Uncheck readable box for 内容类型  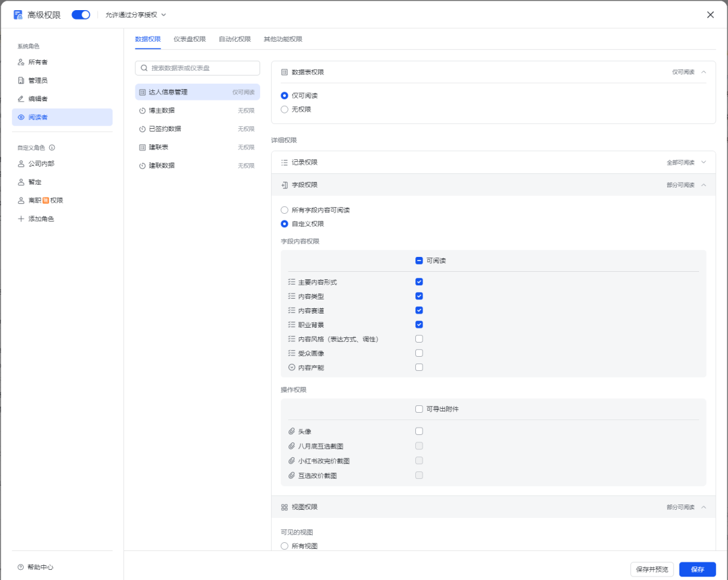click(419, 296)
